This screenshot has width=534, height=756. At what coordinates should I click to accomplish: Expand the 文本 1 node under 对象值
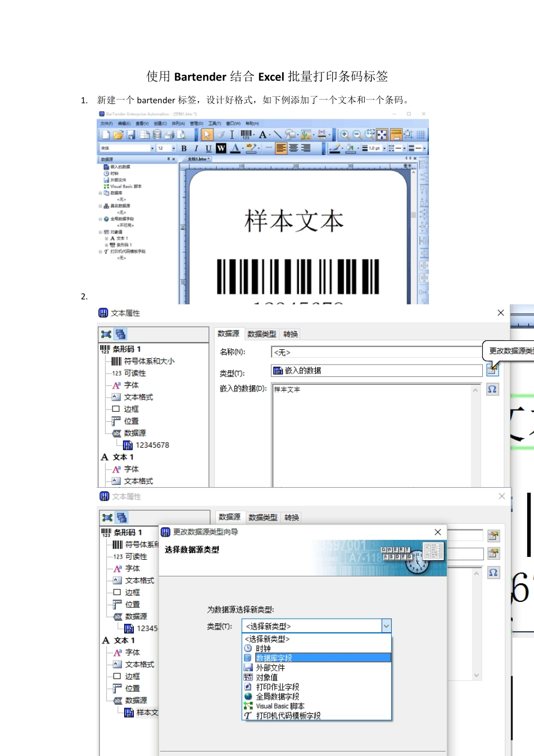tap(106, 238)
